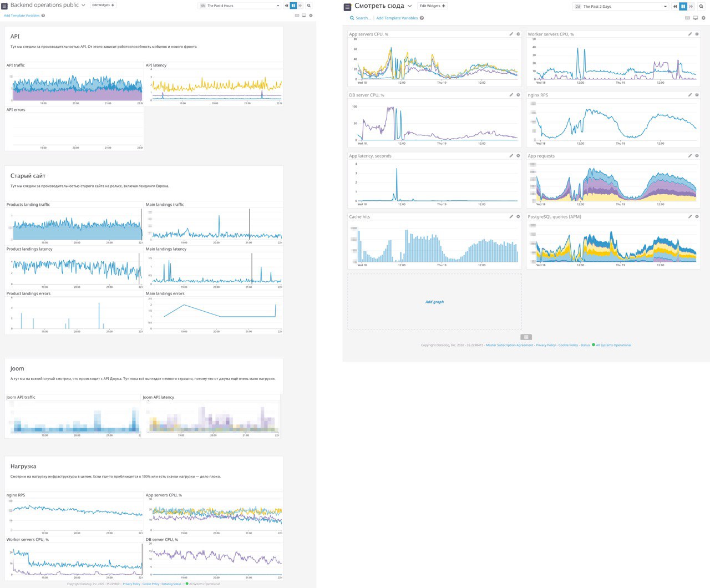Click Edit Widgets on Backend operations dashboard
This screenshot has width=710, height=588.
(103, 5)
